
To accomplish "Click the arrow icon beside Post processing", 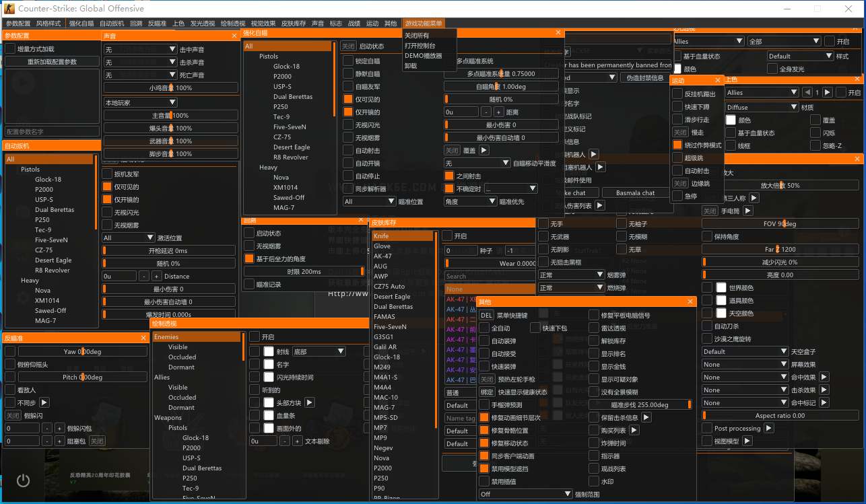I will click(x=769, y=428).
